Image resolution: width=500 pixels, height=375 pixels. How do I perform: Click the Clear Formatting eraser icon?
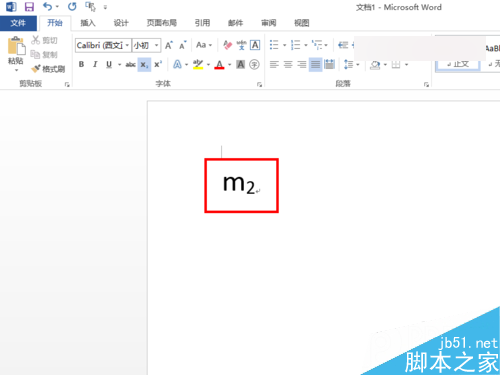(x=228, y=45)
